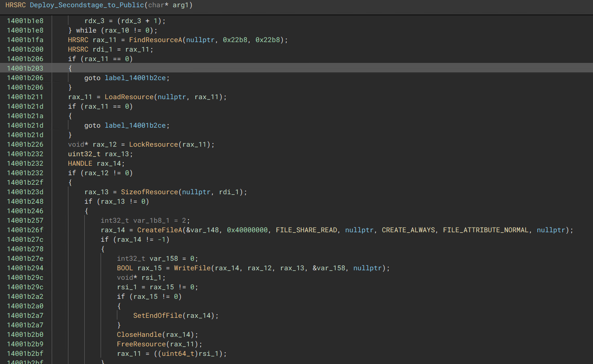Select the HANDLE type of rax_14
The height and width of the screenshot is (364, 593).
click(80, 163)
